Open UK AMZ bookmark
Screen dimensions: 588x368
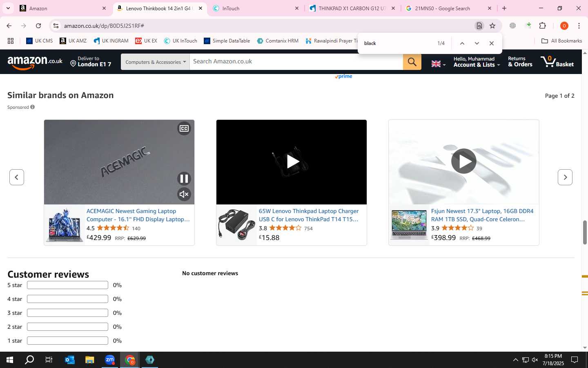[x=73, y=41]
